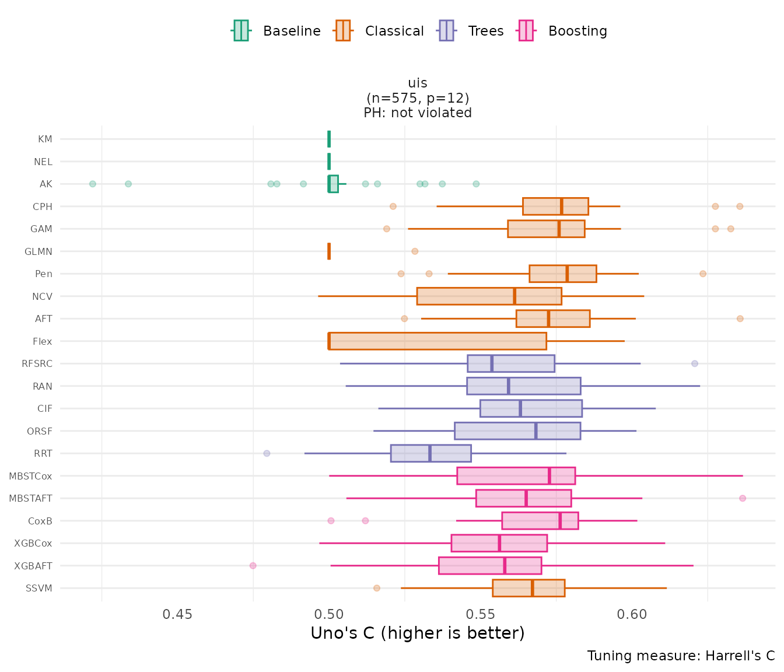Click the "Tuning measure: Harrell's C" caption

pos(681,656)
